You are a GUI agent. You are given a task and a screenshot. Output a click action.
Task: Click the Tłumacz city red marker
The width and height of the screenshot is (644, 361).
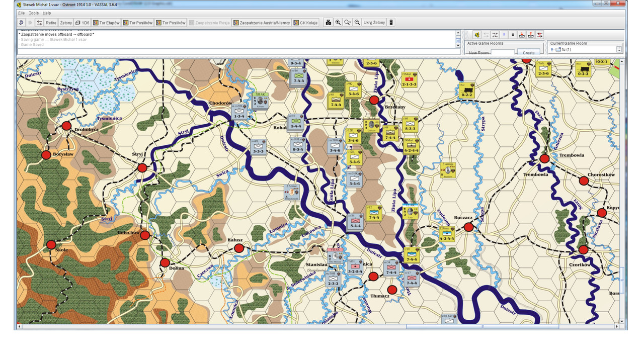coord(392,290)
